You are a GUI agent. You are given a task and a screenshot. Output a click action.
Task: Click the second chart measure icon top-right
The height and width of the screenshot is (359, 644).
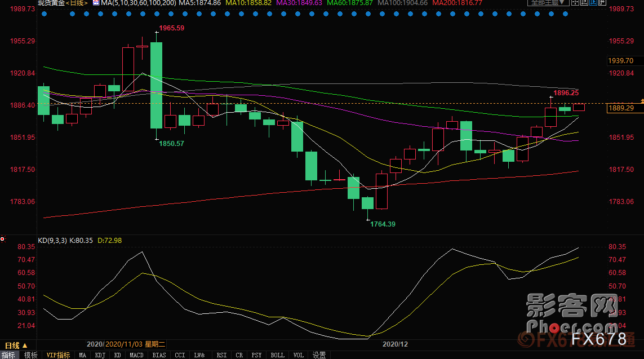click(584, 2)
